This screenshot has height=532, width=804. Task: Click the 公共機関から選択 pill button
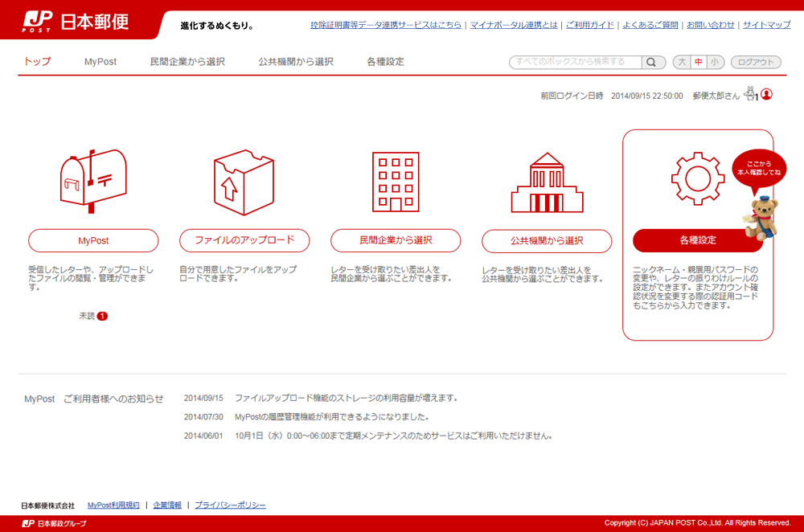[x=547, y=241]
